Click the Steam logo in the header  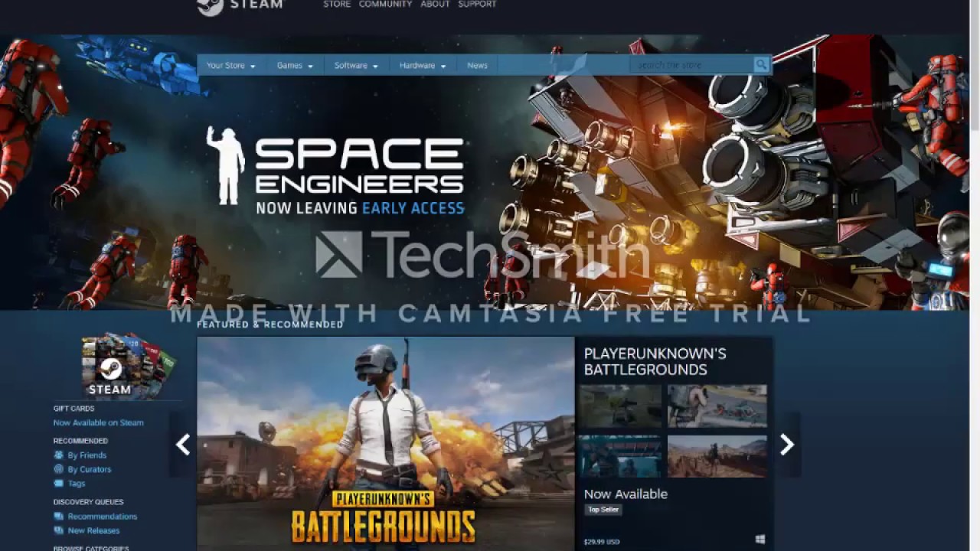click(x=240, y=6)
